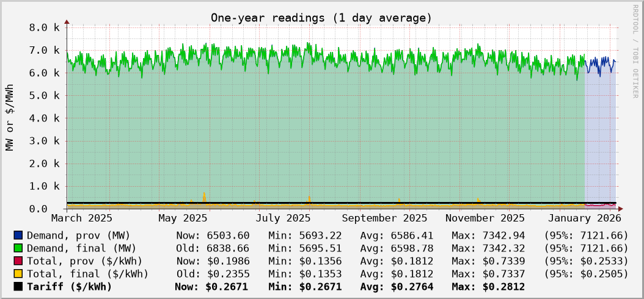The image size is (644, 299).
Task: Click the January 2026 axis label
Action: [585, 218]
